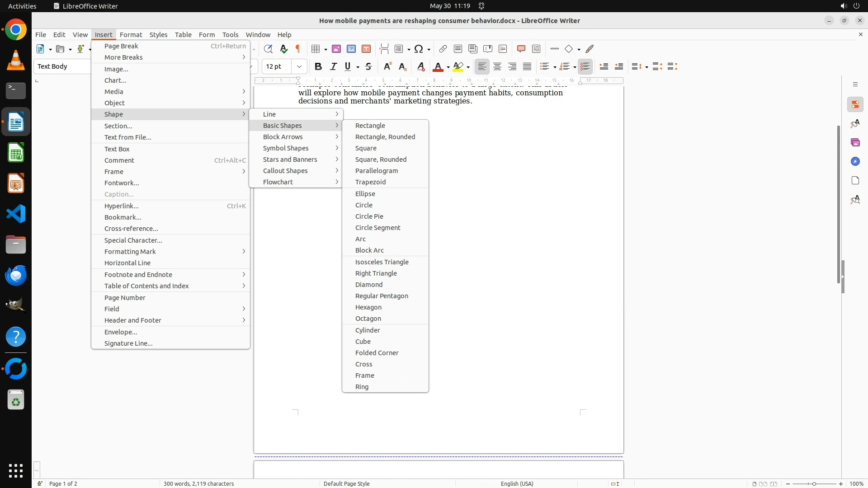Select Isosceles Triangle from Basic Shapes

click(x=382, y=262)
